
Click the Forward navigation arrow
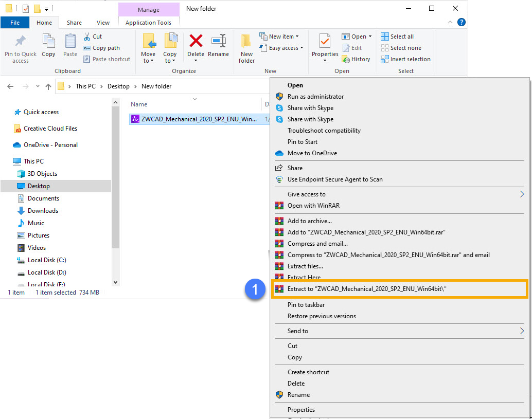click(25, 86)
